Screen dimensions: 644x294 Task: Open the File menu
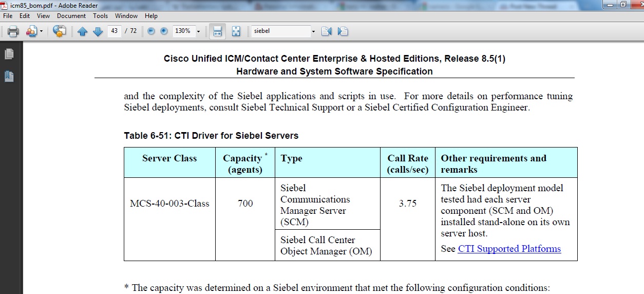click(x=8, y=16)
